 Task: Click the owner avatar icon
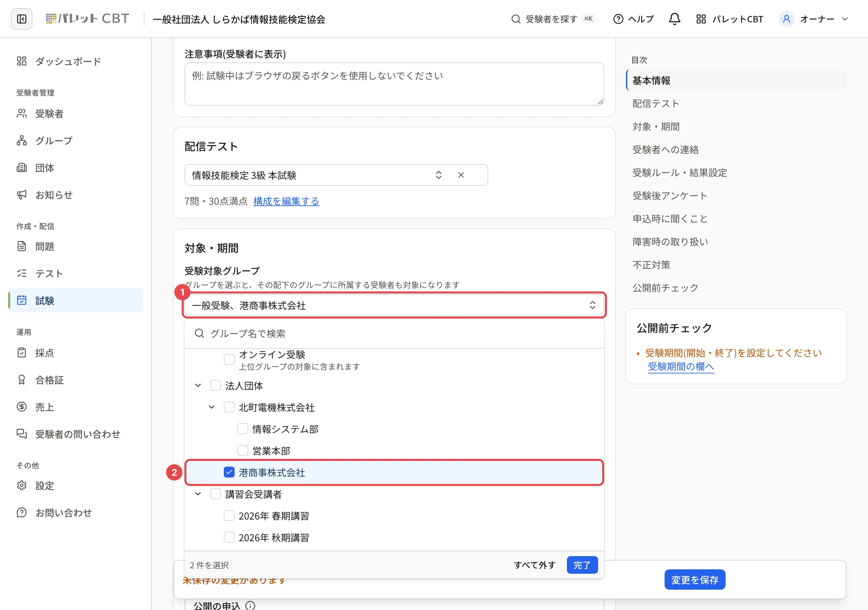tap(786, 19)
